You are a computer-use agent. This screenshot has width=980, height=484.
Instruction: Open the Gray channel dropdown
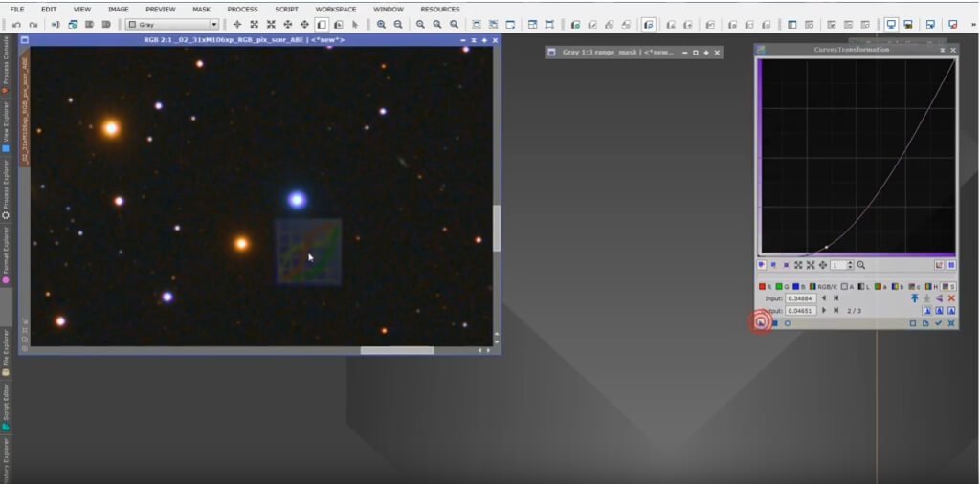(172, 25)
